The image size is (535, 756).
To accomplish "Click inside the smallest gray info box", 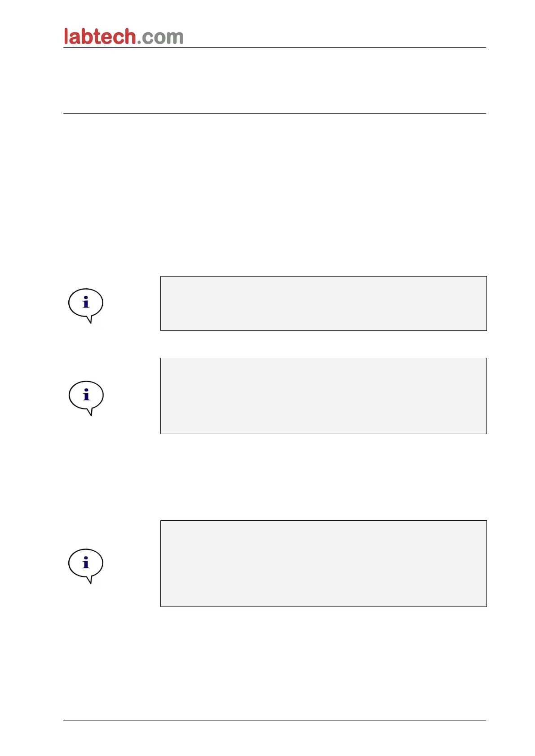I will (x=323, y=303).
